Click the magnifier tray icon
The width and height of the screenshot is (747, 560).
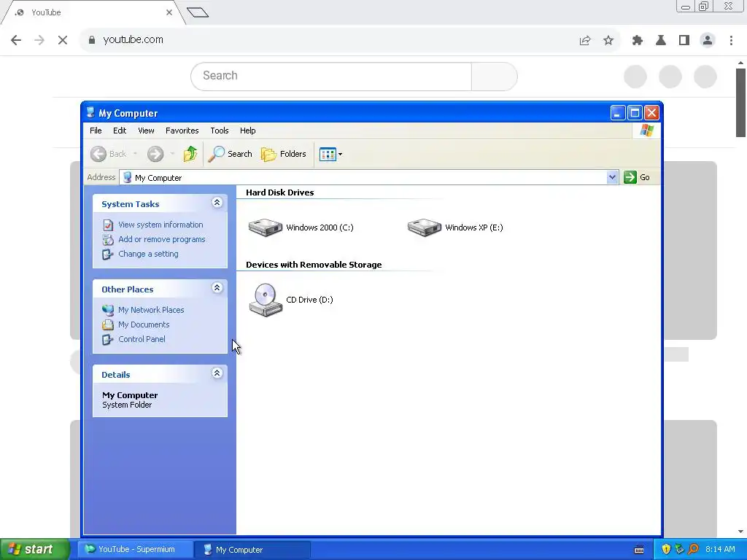694,550
